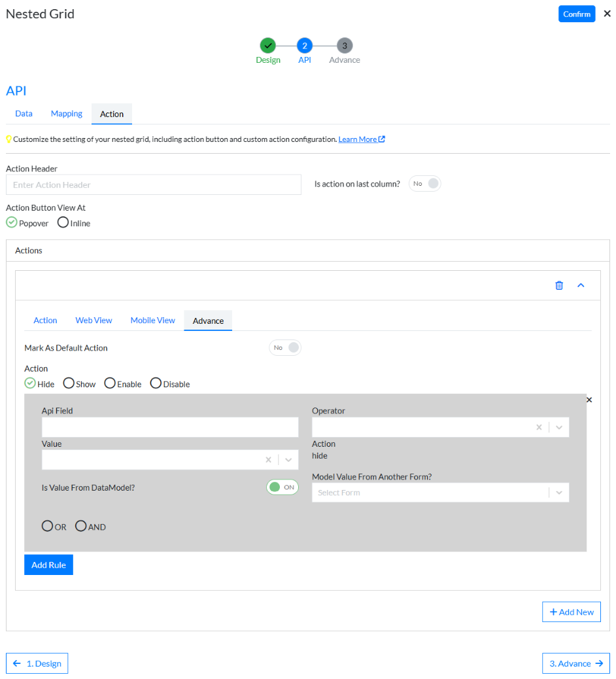Choose the AND condition radio button
616x679 pixels.
pos(81,526)
